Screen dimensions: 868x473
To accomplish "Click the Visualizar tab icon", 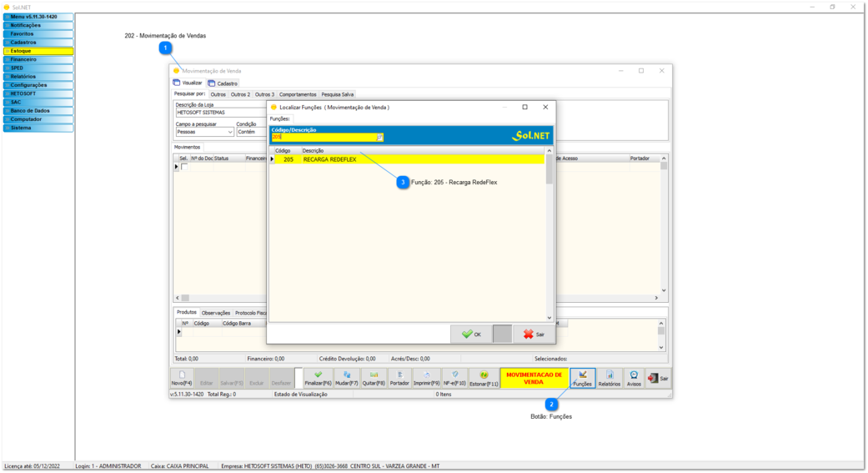I will coord(177,83).
